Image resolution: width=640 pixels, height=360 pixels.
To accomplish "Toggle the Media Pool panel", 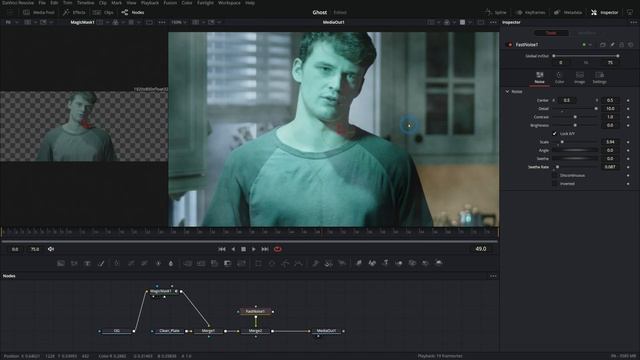I will 39,12.
